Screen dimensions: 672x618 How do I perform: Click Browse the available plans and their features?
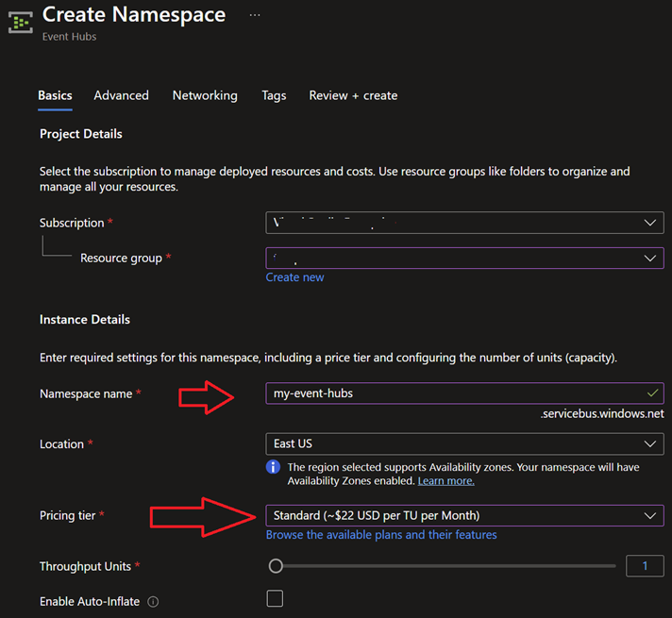click(x=381, y=535)
